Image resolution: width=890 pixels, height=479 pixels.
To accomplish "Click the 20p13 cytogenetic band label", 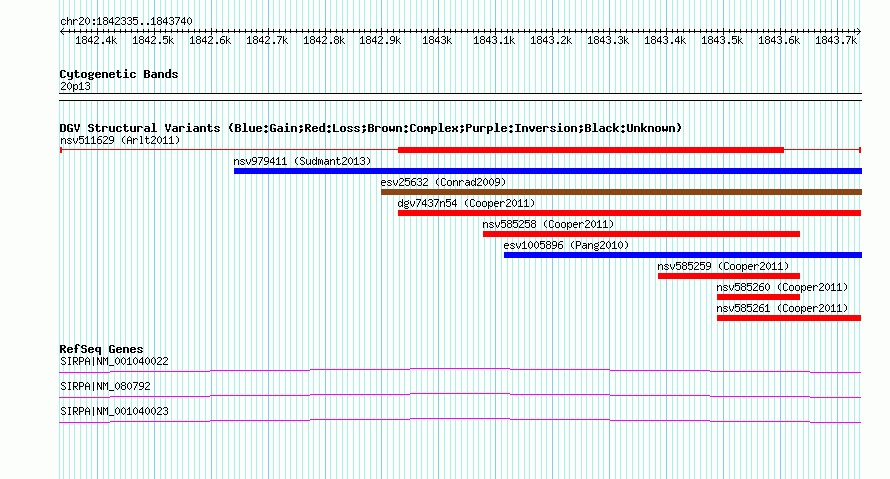I will [75, 86].
